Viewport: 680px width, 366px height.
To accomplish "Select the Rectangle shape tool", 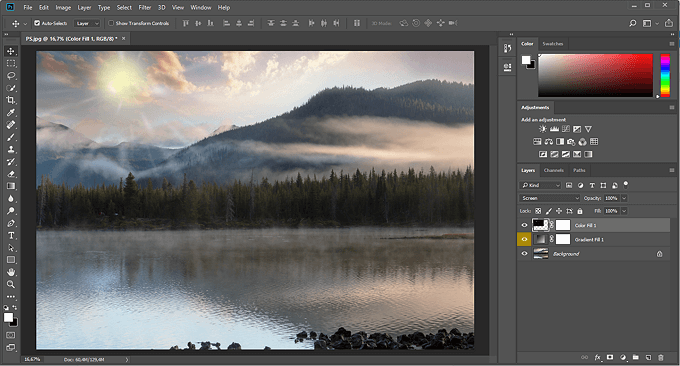I will [11, 260].
